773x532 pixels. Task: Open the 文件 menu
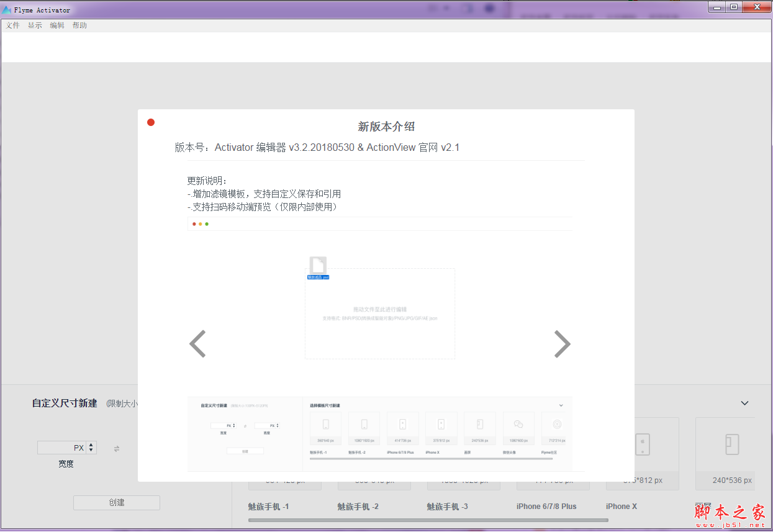(x=13, y=25)
